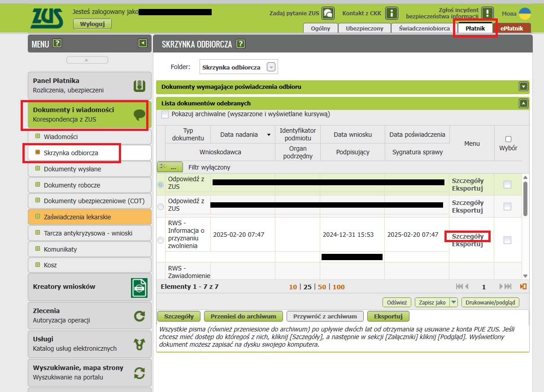Screen dimensions: 544x392
Task: Click the security incident exclamation icon
Action: pyautogui.click(x=487, y=13)
